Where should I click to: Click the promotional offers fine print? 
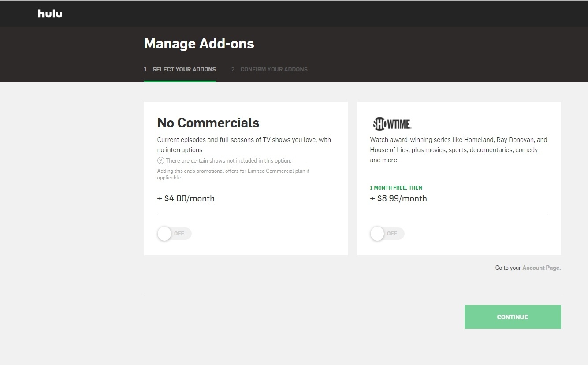[x=233, y=174]
